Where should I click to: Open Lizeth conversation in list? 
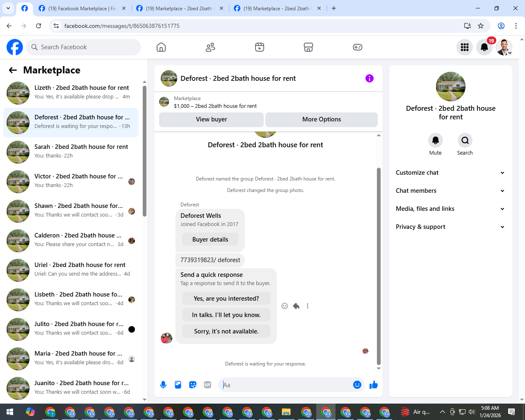(x=71, y=93)
